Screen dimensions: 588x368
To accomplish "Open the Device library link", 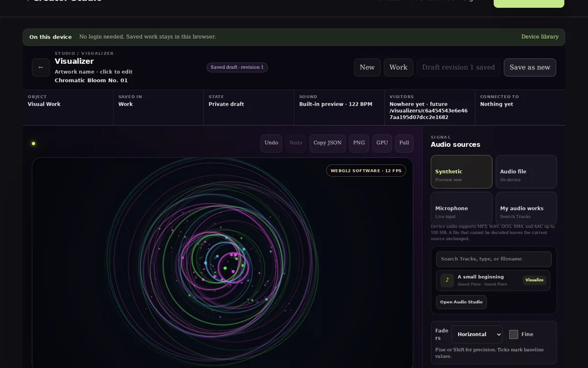I will 540,37.
